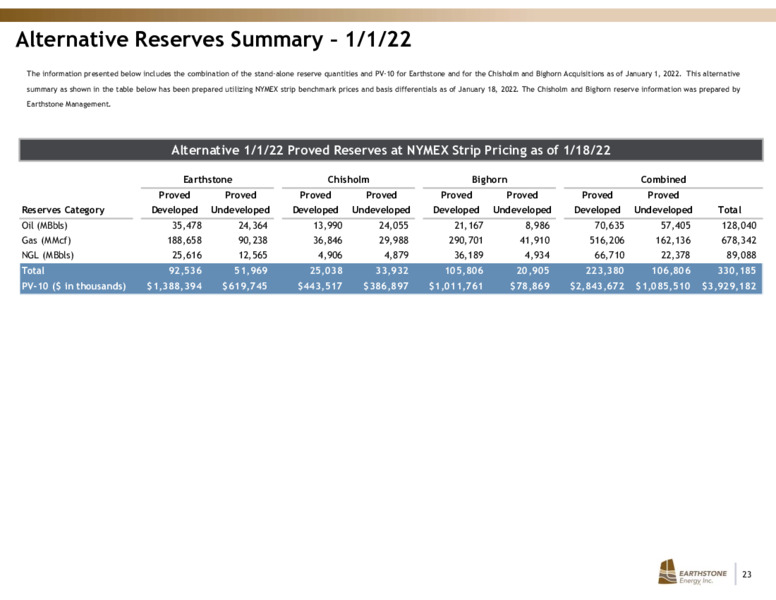Click Total row value 105,806
Image resolution: width=776 pixels, height=600 pixels.
pos(465,271)
